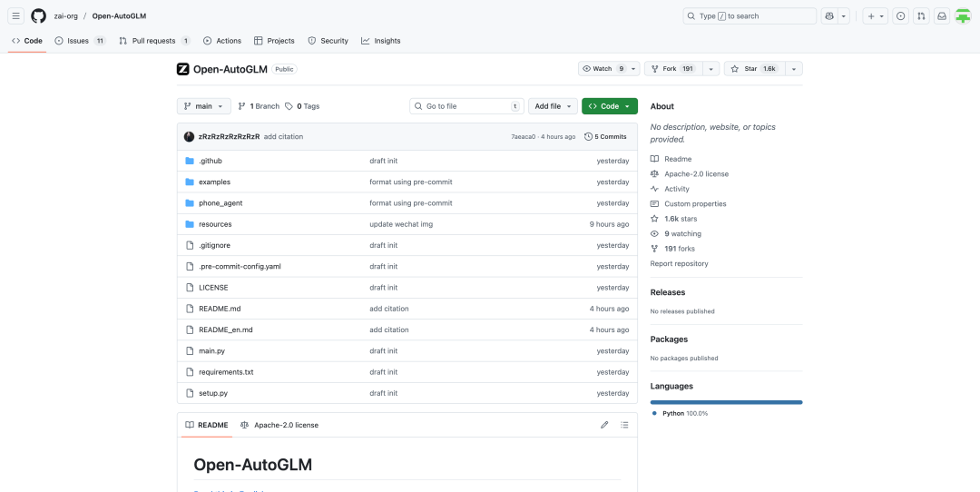
Task: Toggle Watch for this repository
Action: (x=603, y=69)
